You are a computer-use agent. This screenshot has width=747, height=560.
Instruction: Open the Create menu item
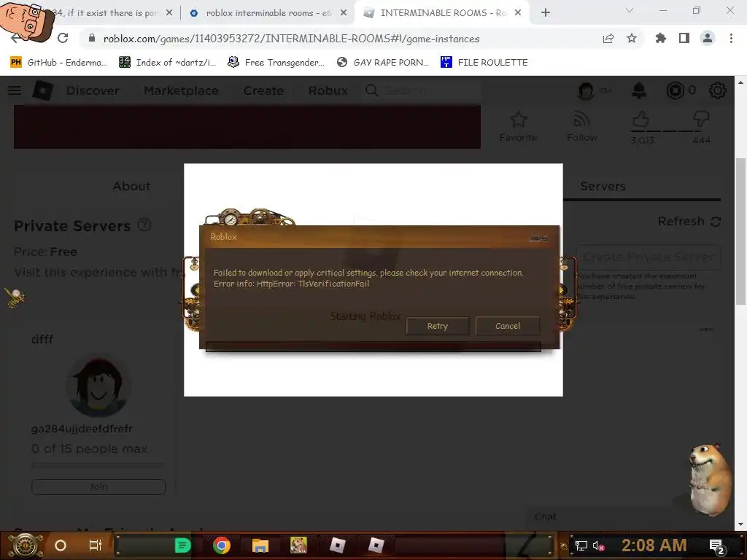263,90
